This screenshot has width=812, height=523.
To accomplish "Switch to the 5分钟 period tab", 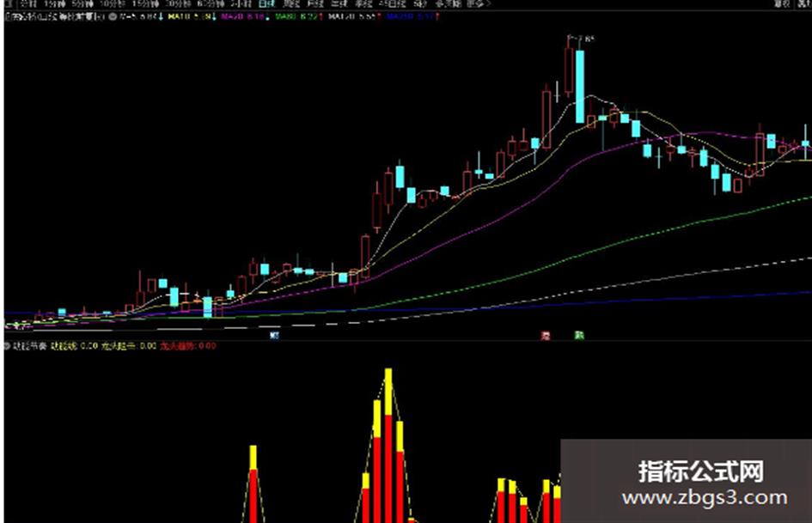I will 82,3.
